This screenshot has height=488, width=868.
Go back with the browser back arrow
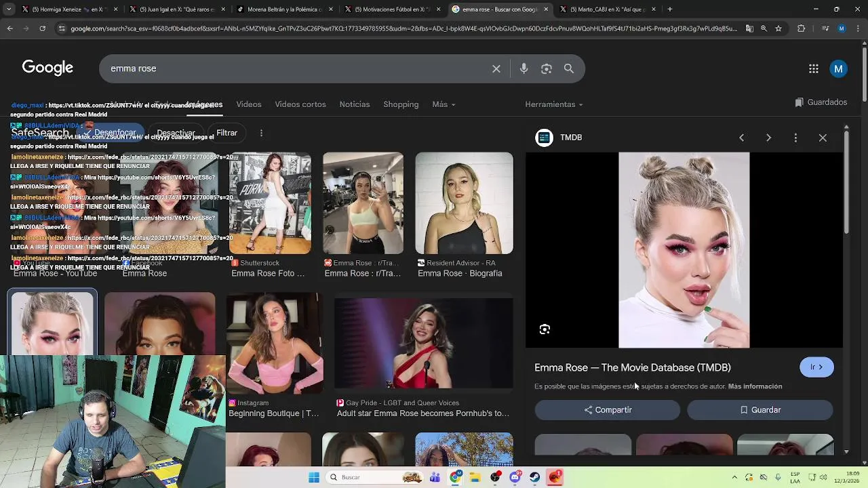9,28
